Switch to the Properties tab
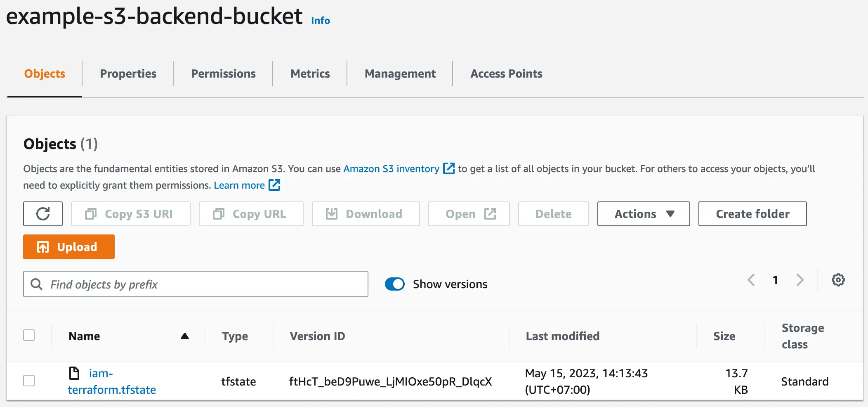868x407 pixels. point(128,73)
